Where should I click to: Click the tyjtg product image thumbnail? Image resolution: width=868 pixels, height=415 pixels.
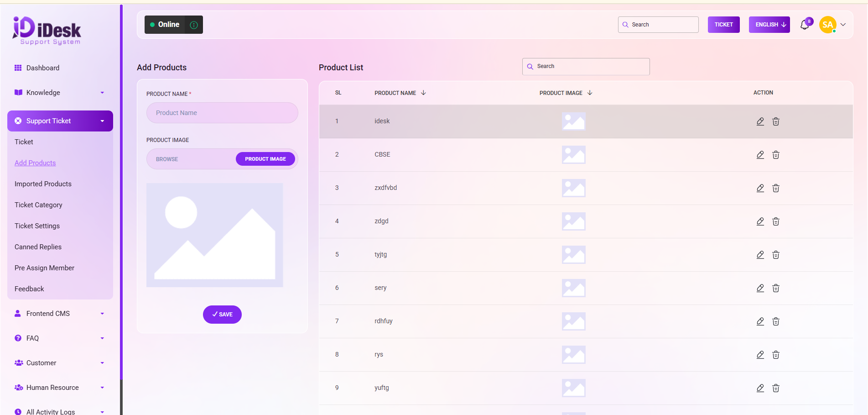(x=573, y=255)
